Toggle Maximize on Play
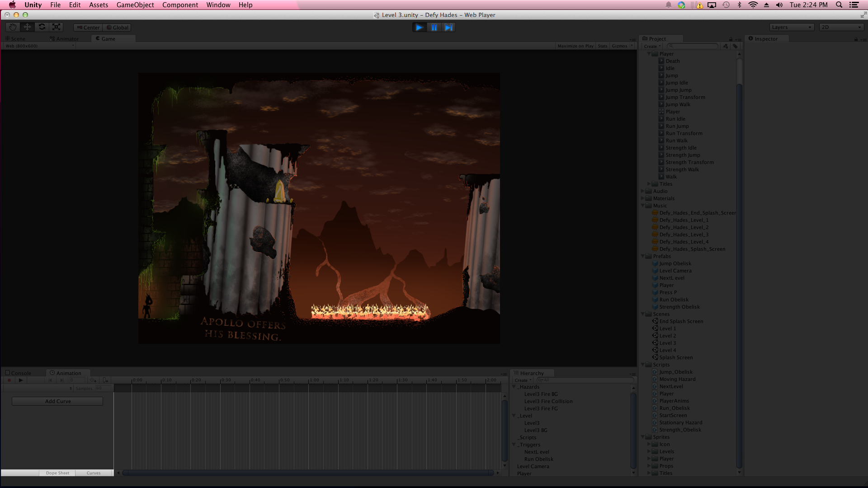This screenshot has height=488, width=868. click(576, 46)
